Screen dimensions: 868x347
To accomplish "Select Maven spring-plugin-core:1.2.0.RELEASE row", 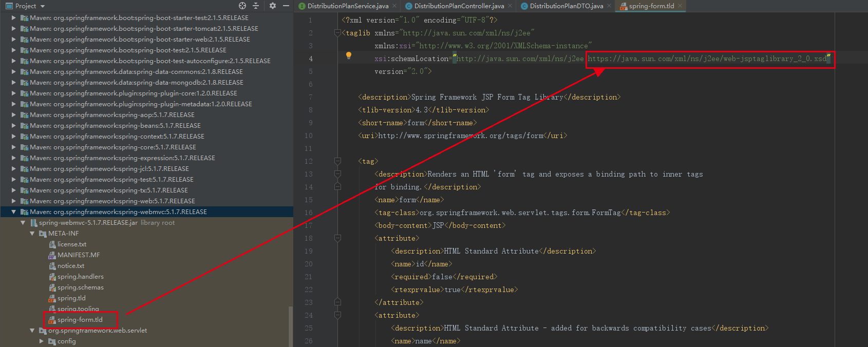I will 146,93.
